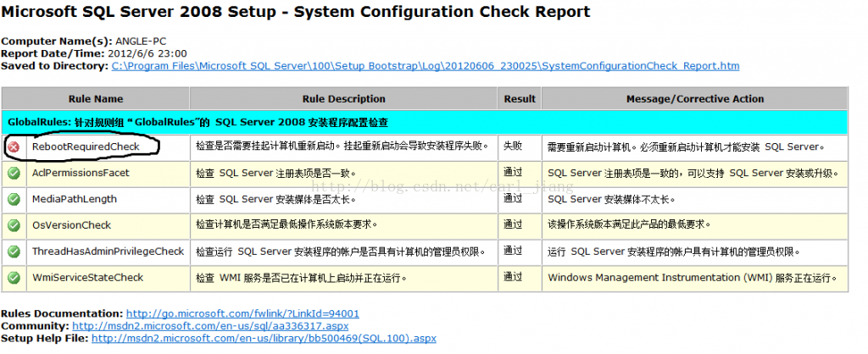Click the Computer Name ANGLE-PC text

pyautogui.click(x=84, y=41)
